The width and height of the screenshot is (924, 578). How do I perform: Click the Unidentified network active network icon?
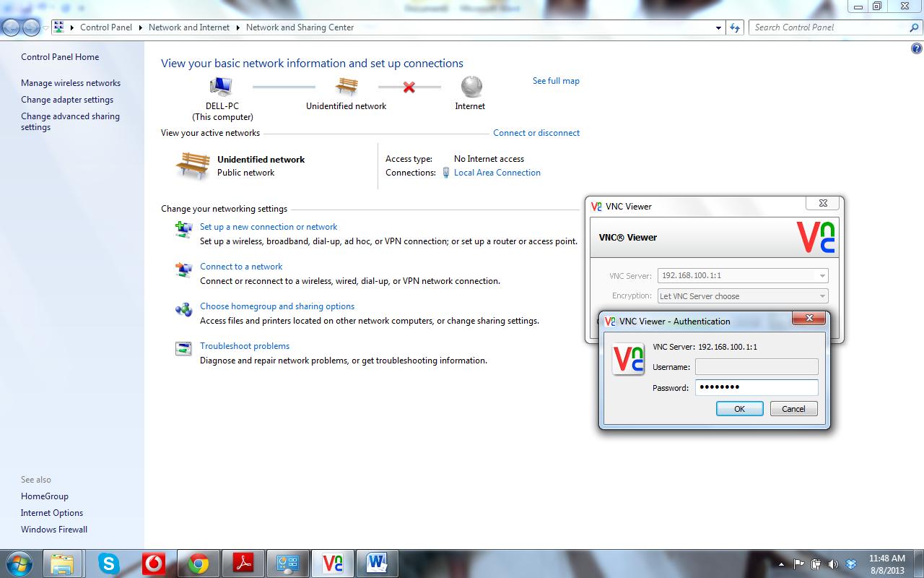193,165
